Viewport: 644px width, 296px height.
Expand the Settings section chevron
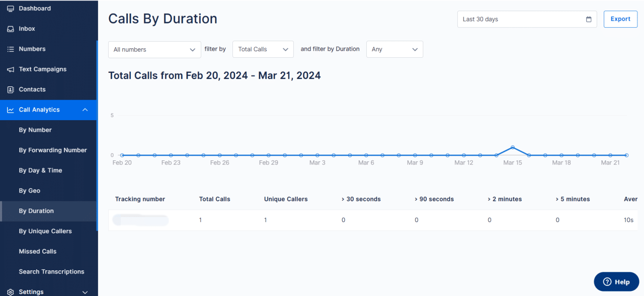tap(85, 291)
